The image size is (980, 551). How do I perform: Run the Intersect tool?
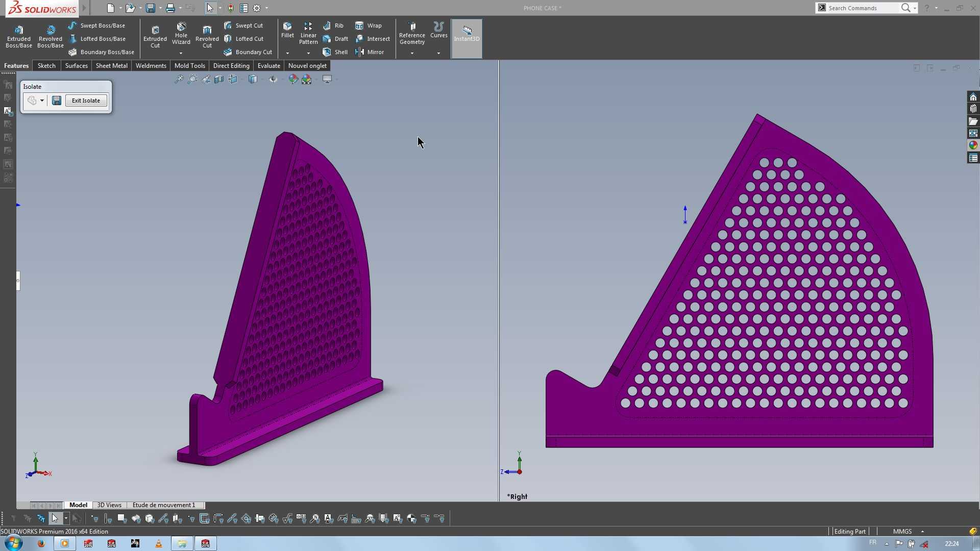(373, 39)
